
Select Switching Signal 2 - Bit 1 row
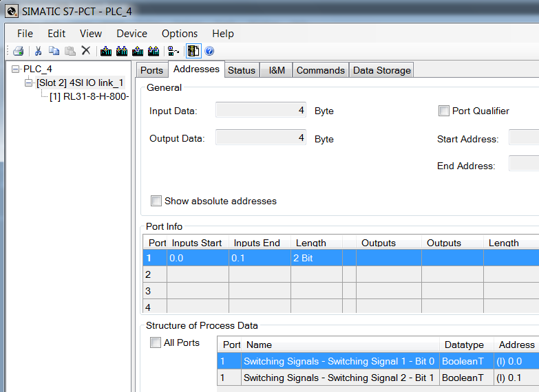tap(378, 378)
